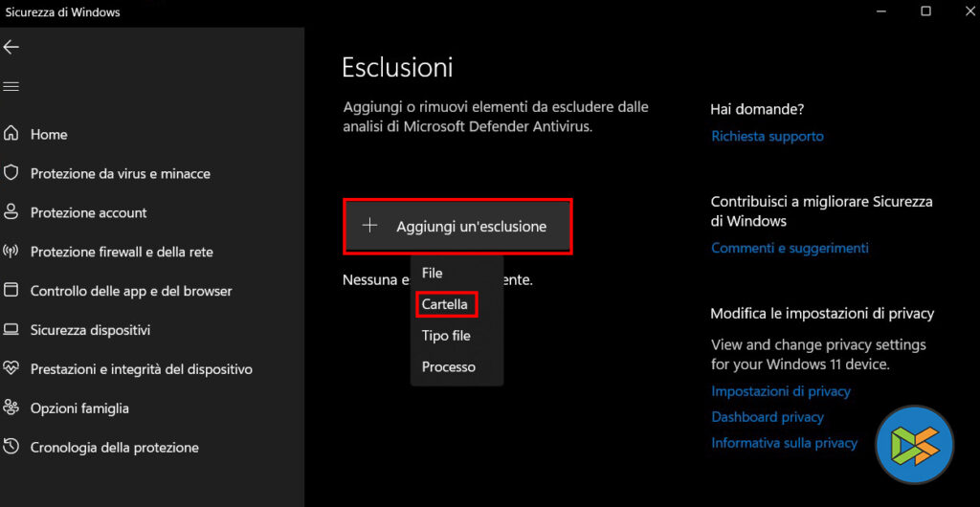Image resolution: width=980 pixels, height=507 pixels.
Task: Pick Tipo file exclusion option
Action: tap(446, 336)
